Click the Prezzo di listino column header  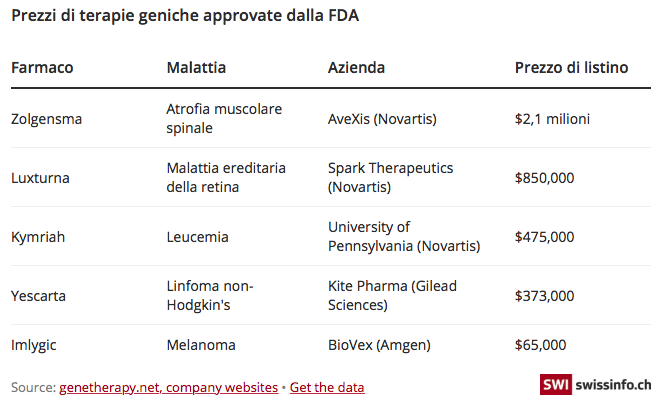[571, 68]
